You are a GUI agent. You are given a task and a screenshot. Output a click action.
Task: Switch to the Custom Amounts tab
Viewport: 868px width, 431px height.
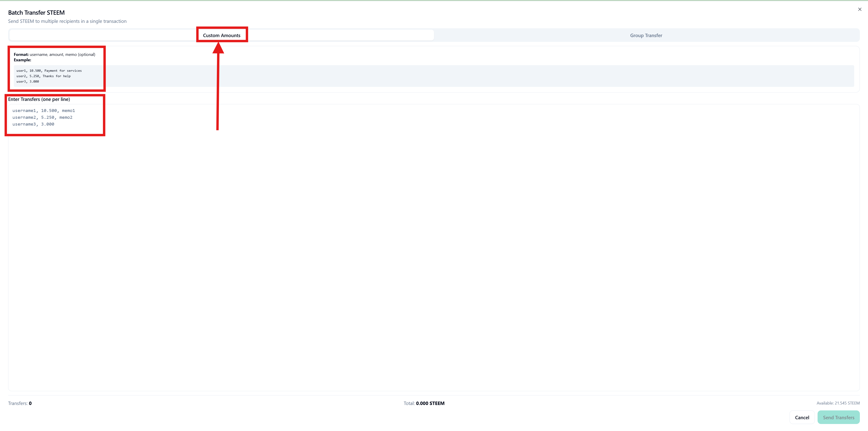tap(221, 35)
